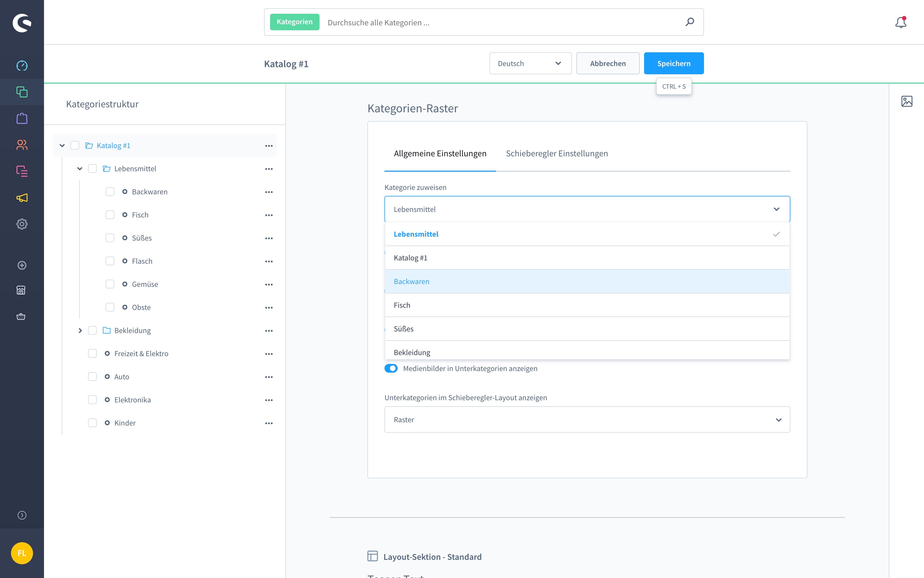Select Backwaren option in dropdown list
Screen dimensions: 924x578
click(x=587, y=281)
